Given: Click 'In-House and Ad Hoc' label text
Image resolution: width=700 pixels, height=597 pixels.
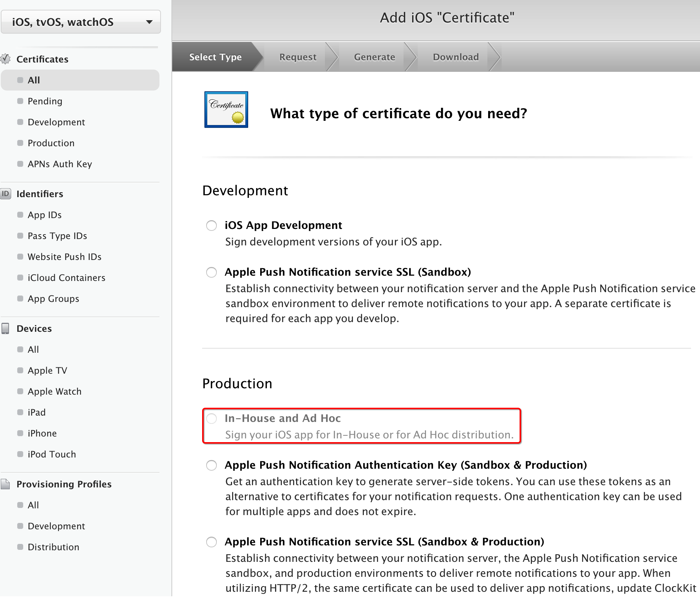Looking at the screenshot, I should click(x=283, y=418).
